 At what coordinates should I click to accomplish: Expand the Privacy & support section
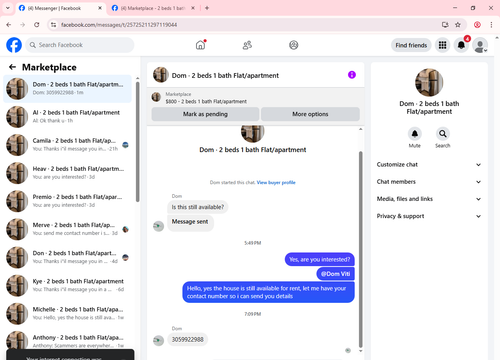[x=429, y=216]
